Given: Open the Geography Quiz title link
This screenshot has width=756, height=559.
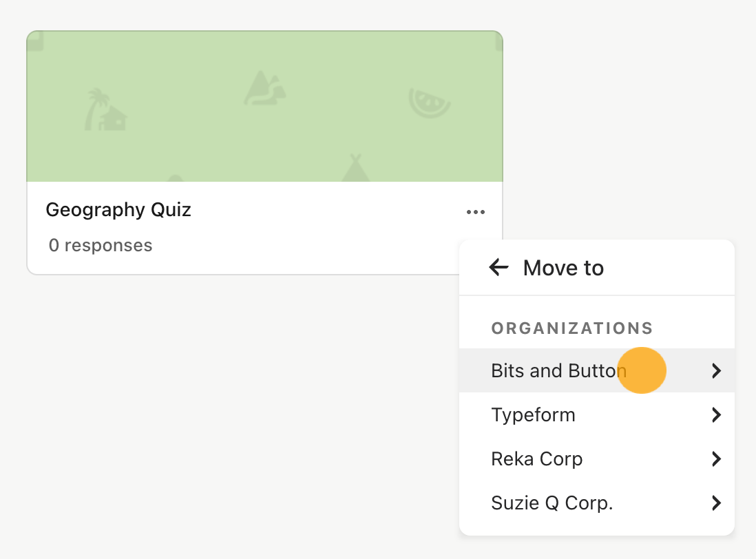Looking at the screenshot, I should [118, 210].
